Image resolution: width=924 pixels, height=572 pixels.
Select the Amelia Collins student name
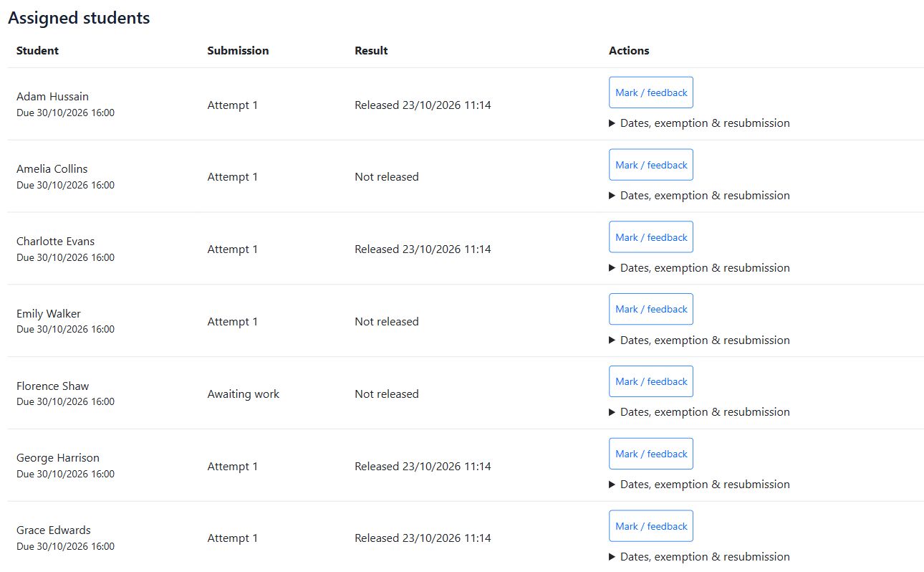(52, 169)
